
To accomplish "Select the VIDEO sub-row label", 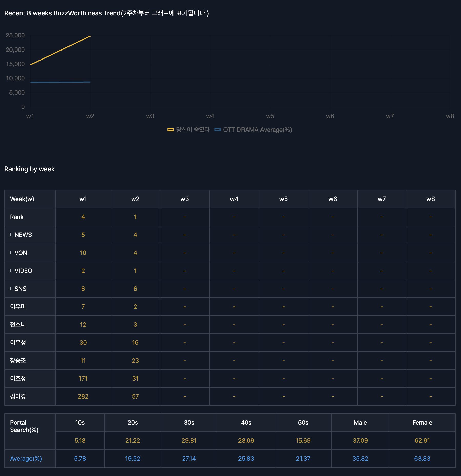I will point(23,271).
